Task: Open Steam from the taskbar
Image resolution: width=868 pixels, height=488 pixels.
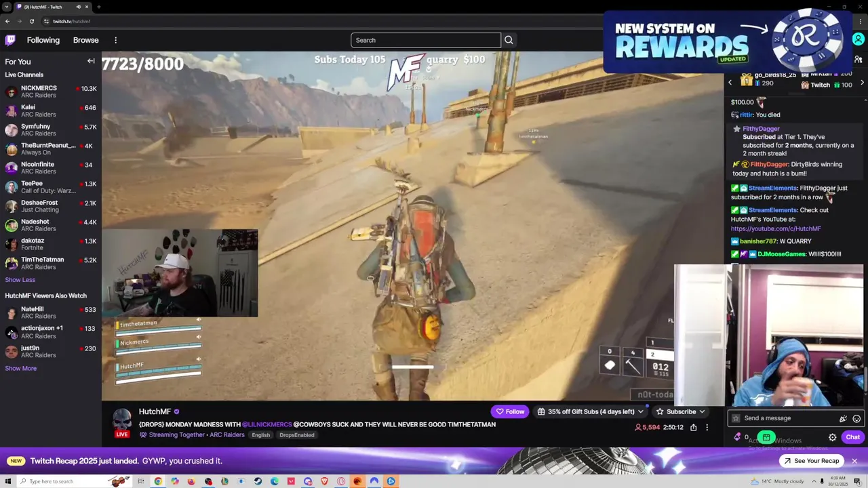Action: (258, 481)
